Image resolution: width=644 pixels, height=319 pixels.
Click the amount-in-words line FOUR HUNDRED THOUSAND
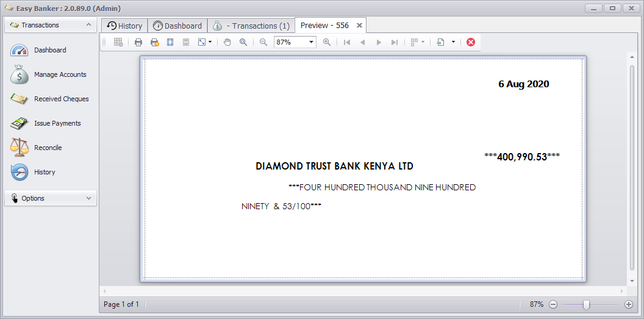click(x=382, y=188)
